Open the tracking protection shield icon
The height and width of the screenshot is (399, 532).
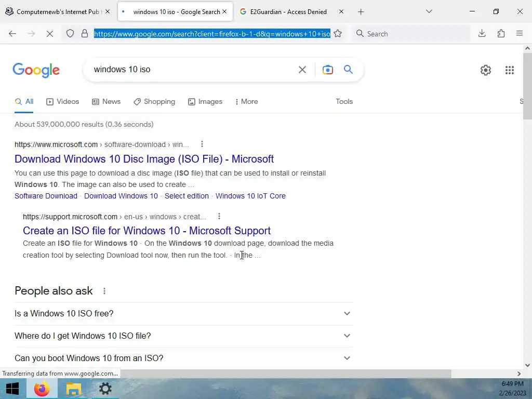click(70, 34)
